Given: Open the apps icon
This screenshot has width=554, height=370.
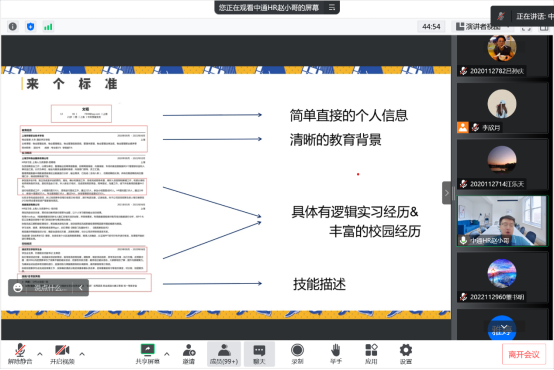Looking at the screenshot, I should pyautogui.click(x=371, y=354).
